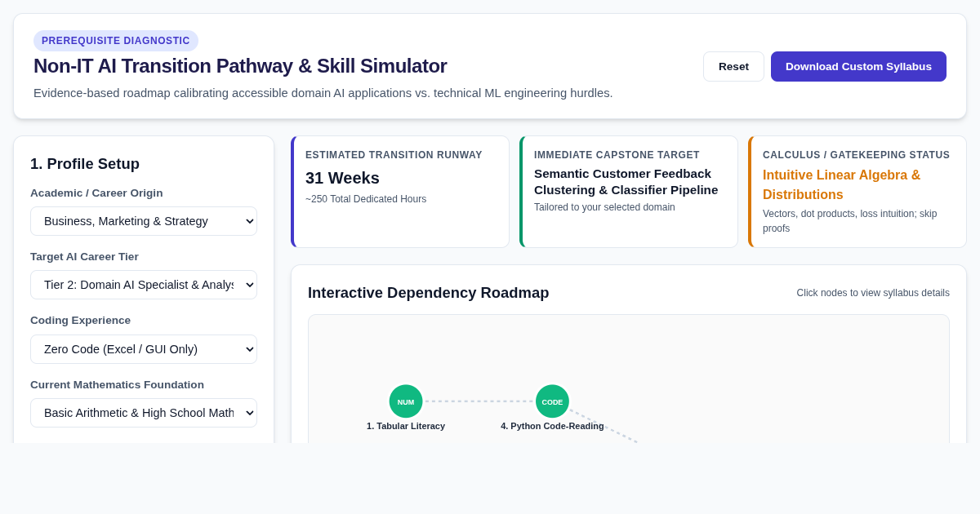Open Target AI Career Tier dropdown
980x514 pixels.
coord(144,285)
